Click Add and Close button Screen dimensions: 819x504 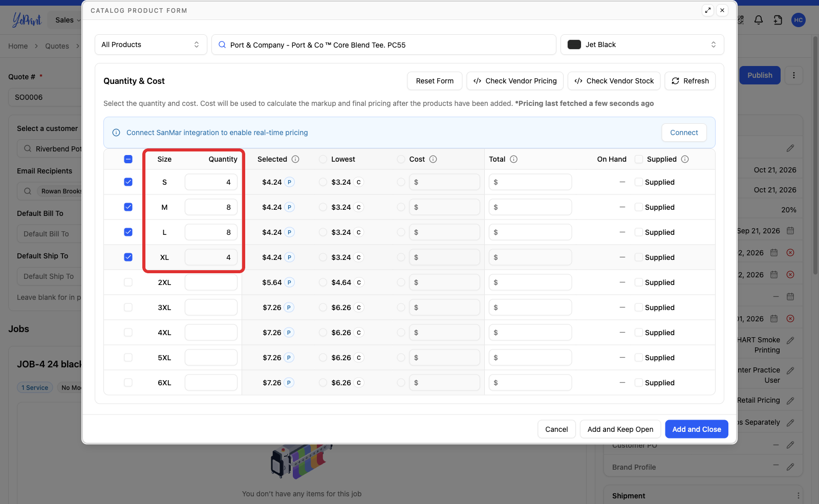click(697, 429)
